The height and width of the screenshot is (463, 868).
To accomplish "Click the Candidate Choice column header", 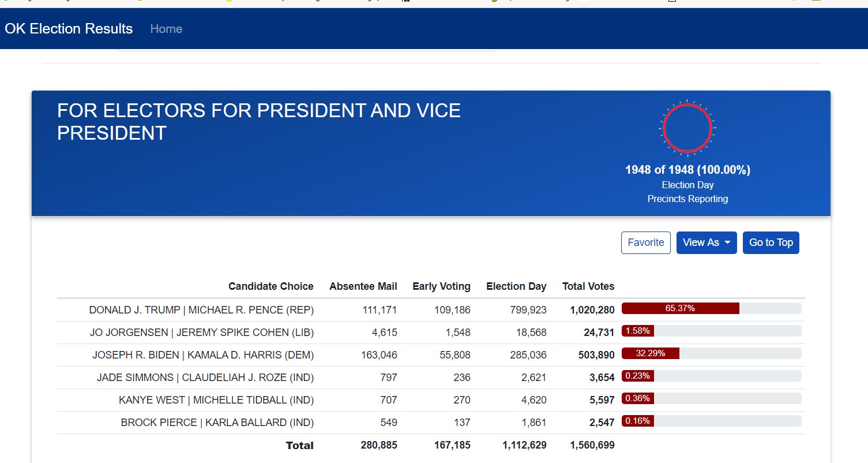I will click(271, 286).
